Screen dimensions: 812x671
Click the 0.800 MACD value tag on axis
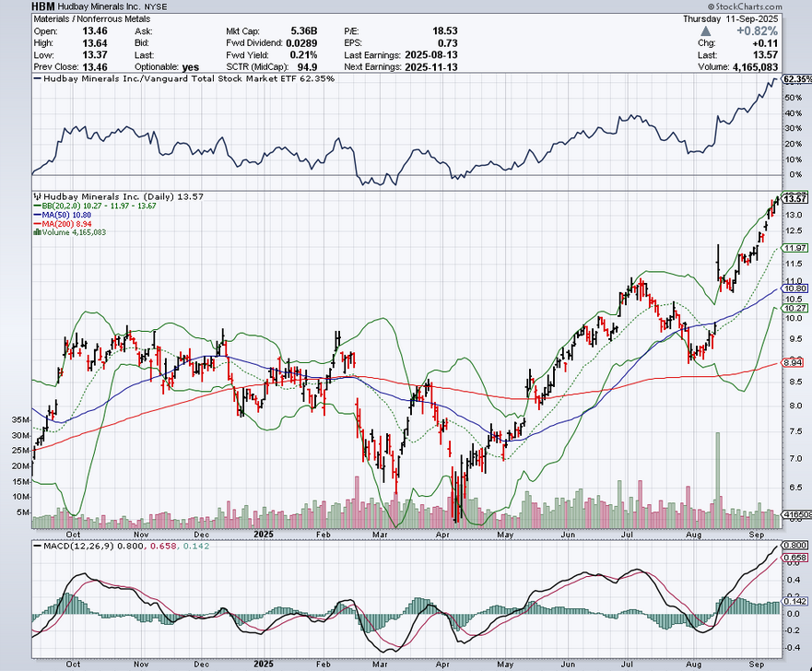tap(794, 546)
